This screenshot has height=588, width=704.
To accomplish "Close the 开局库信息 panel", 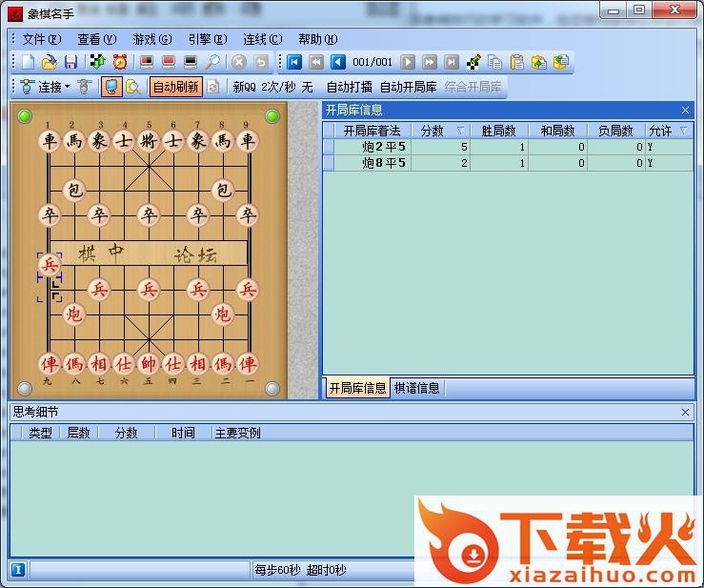I will 685,110.
